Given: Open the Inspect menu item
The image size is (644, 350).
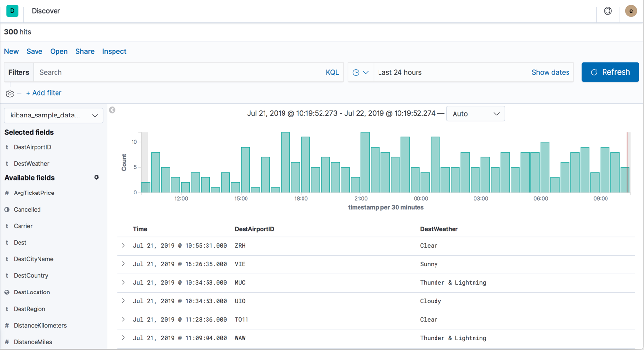Looking at the screenshot, I should coord(114,51).
